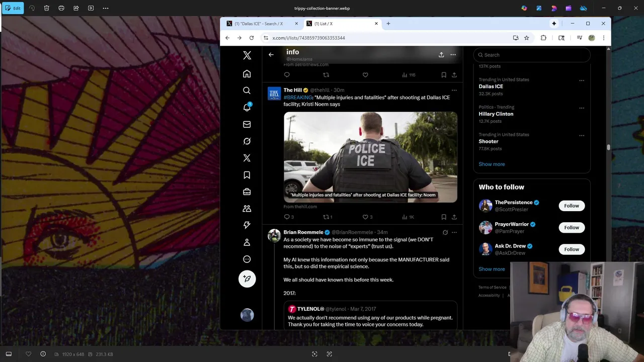Close the List / X tab
This screenshot has height=362, width=644.
(376, 24)
